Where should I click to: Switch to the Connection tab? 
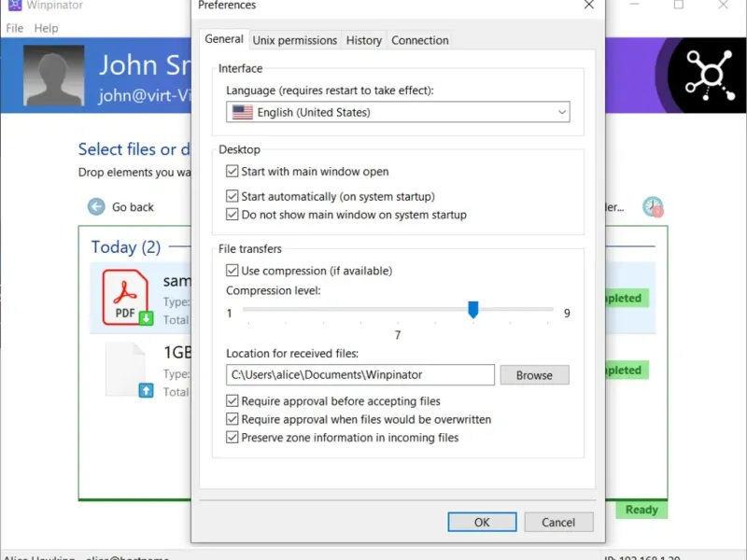click(419, 40)
